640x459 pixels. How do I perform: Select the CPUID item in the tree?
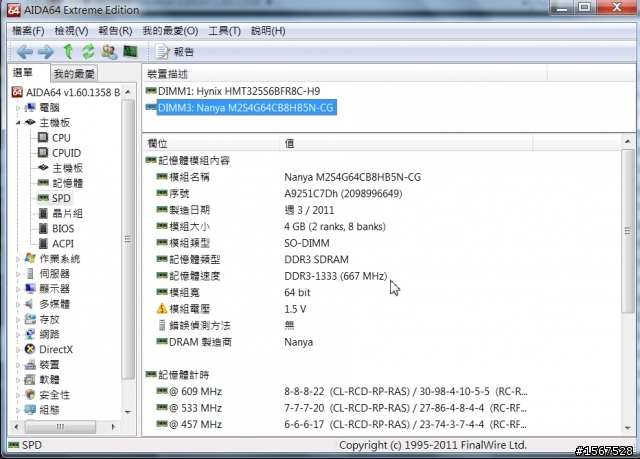coord(67,153)
